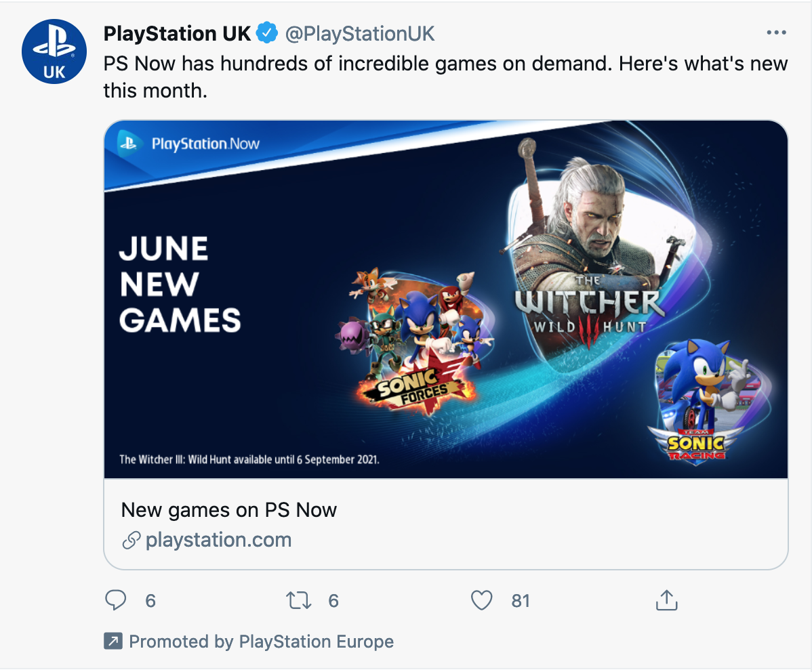Click the promoted arrow icon
Screen dimensions: 812x672
tap(113, 641)
